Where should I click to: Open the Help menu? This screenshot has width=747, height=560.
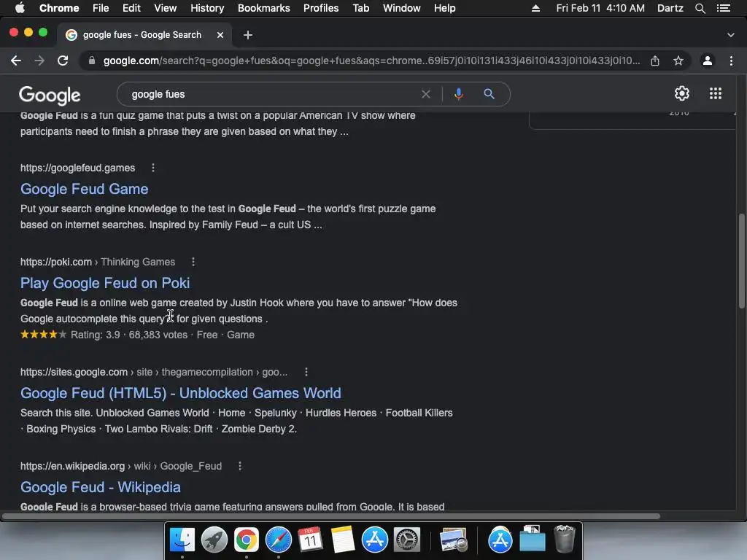pyautogui.click(x=444, y=8)
